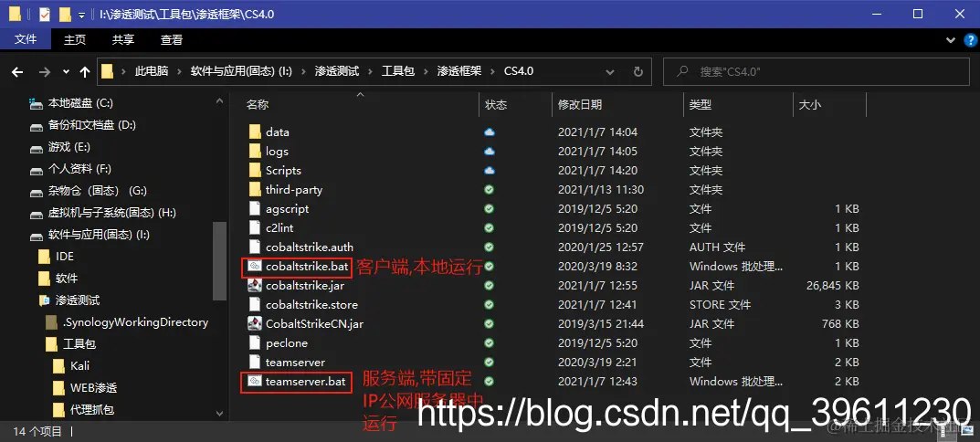Expand the ribbon with the chevron

951,40
